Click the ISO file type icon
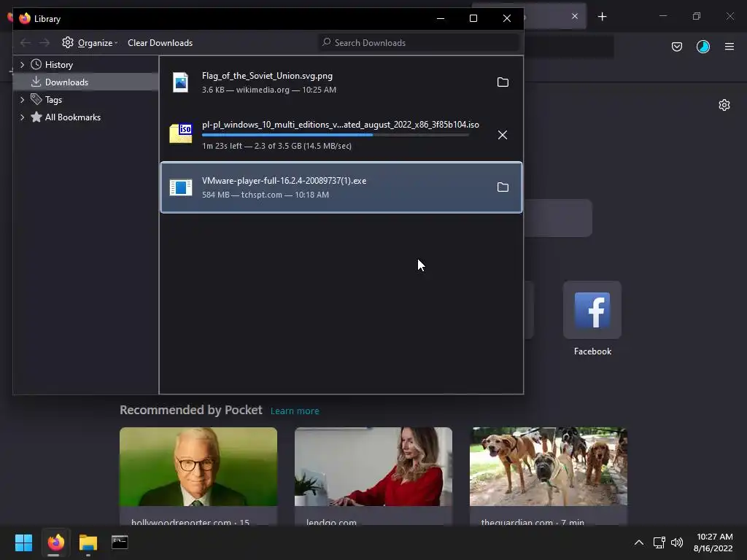The image size is (747, 560). coord(181,133)
